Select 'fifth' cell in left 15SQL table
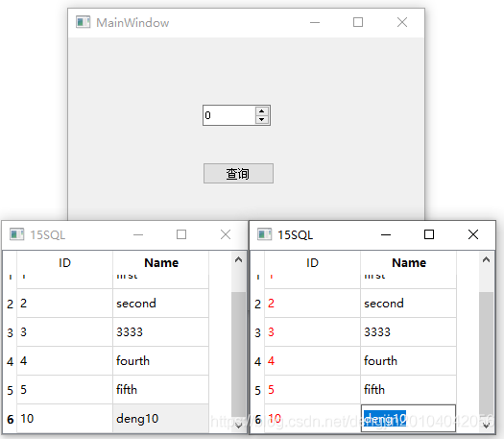Image resolution: width=504 pixels, height=439 pixels. tap(160, 389)
